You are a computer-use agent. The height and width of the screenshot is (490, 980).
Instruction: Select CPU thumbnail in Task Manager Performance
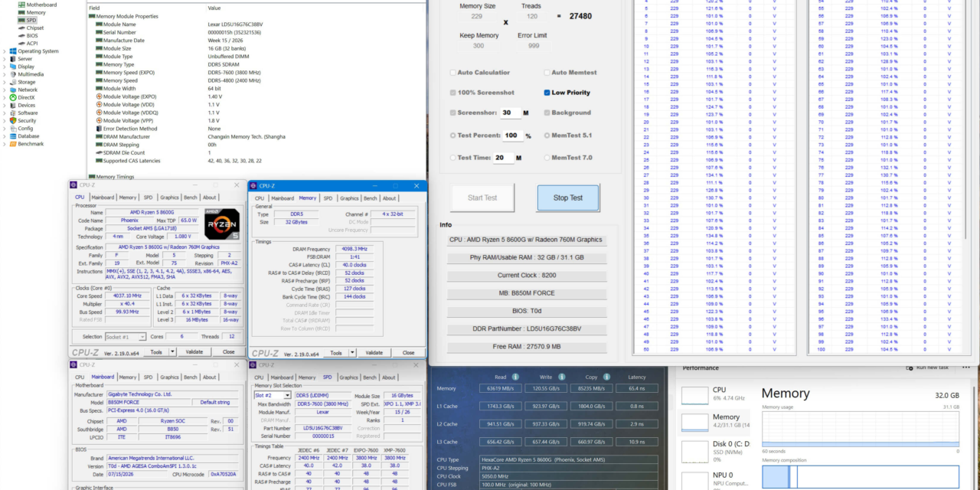pos(695,395)
